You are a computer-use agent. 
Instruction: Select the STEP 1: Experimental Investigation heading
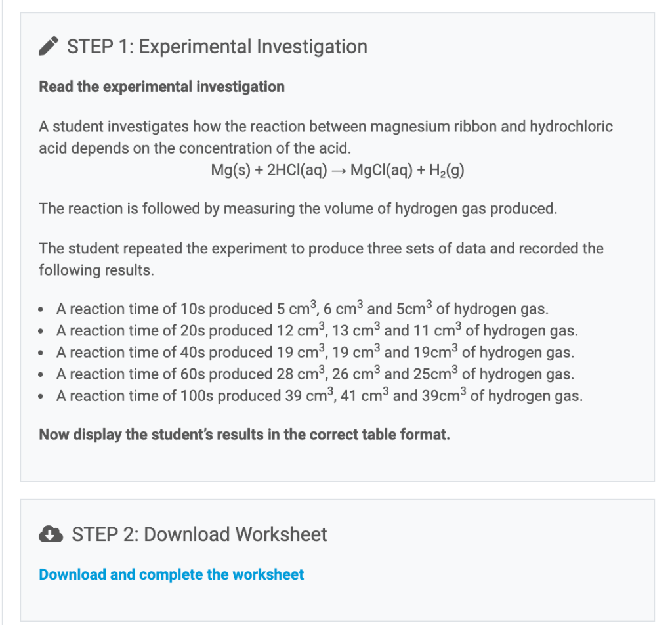point(217,47)
